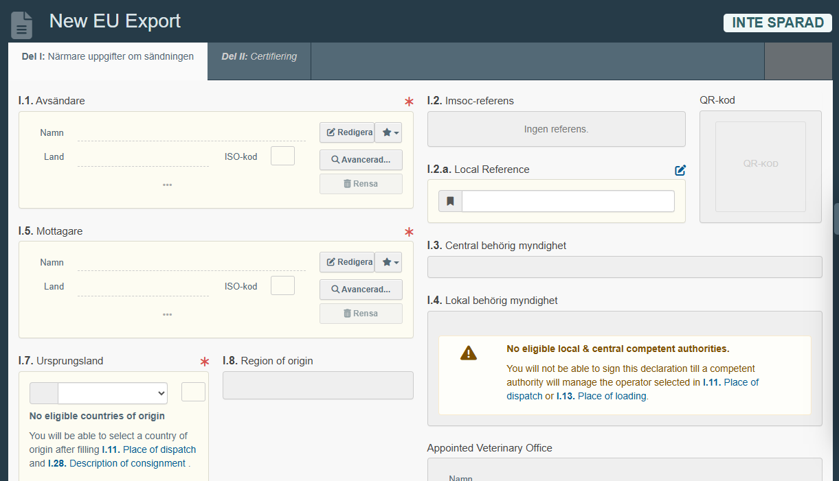Click the I.8 Region of origin field
839x481 pixels.
coord(318,385)
